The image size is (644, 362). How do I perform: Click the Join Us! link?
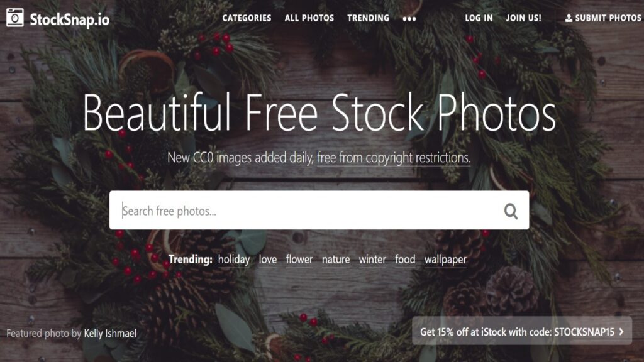pyautogui.click(x=523, y=18)
